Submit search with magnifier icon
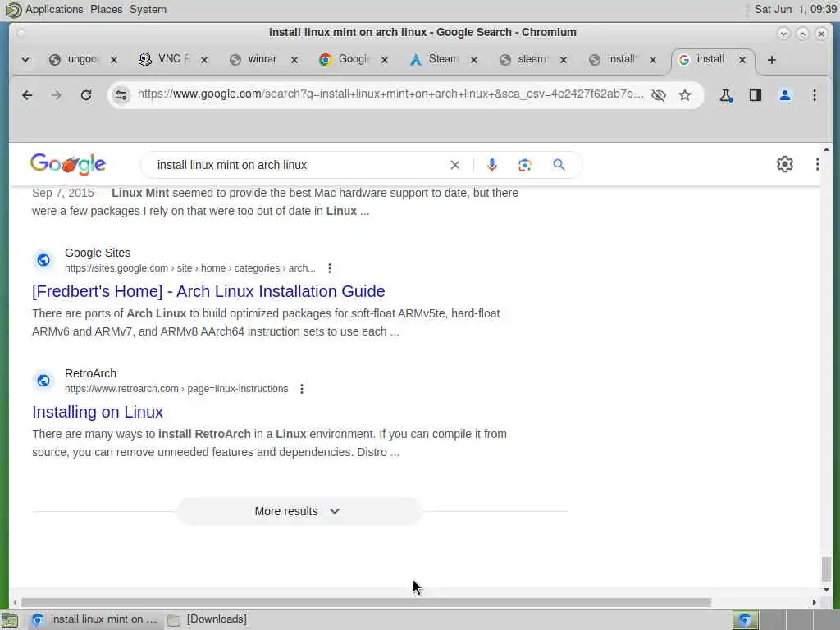The width and height of the screenshot is (840, 630). pos(559,165)
